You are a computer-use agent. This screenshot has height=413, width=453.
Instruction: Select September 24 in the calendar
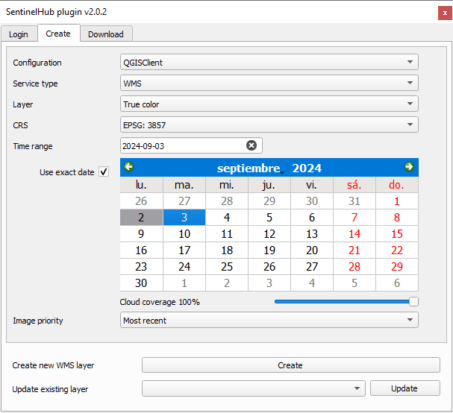184,266
